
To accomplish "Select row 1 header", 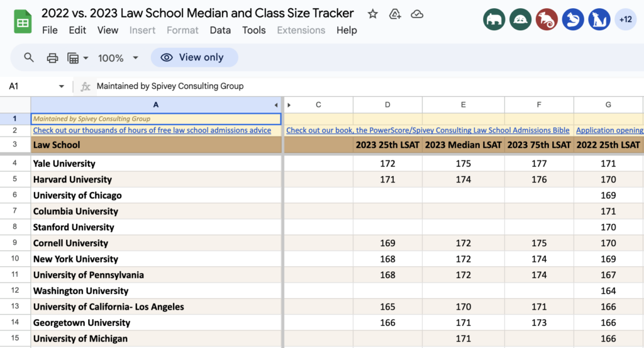I will 15,119.
